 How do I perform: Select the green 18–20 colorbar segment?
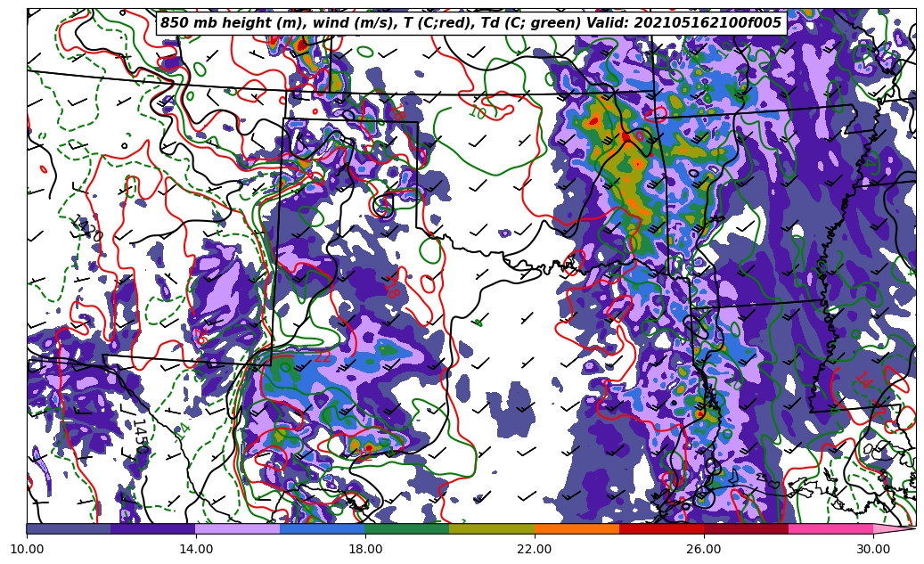tap(407, 528)
